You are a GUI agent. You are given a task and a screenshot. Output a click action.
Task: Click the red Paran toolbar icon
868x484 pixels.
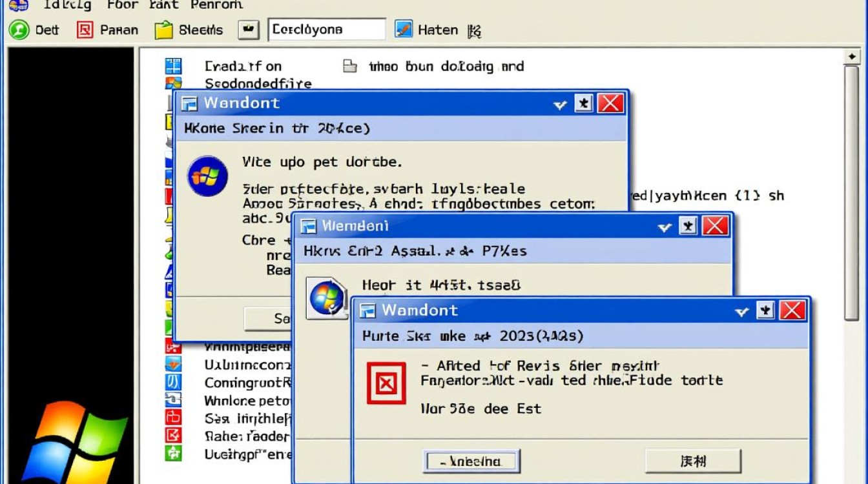point(85,30)
